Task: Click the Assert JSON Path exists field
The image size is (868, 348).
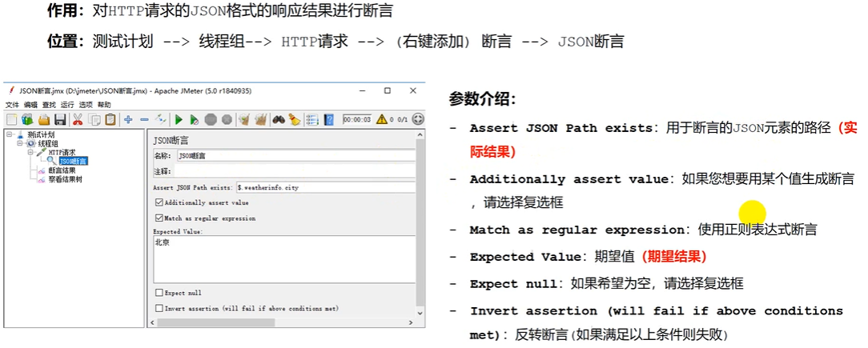Action: click(325, 187)
